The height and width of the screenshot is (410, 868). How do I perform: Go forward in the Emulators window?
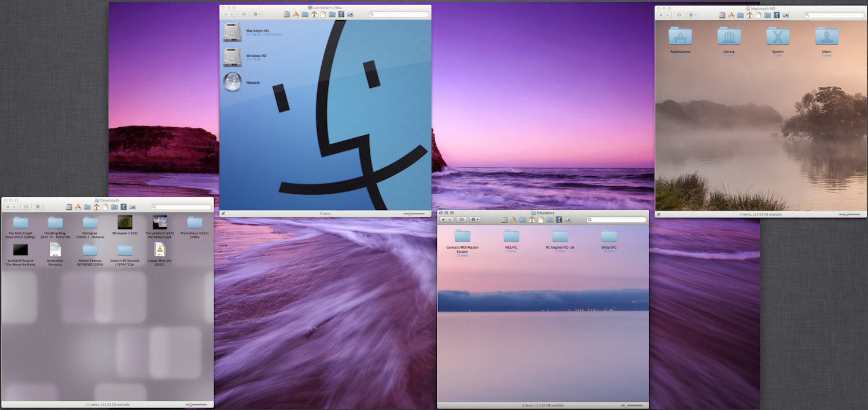coord(450,220)
